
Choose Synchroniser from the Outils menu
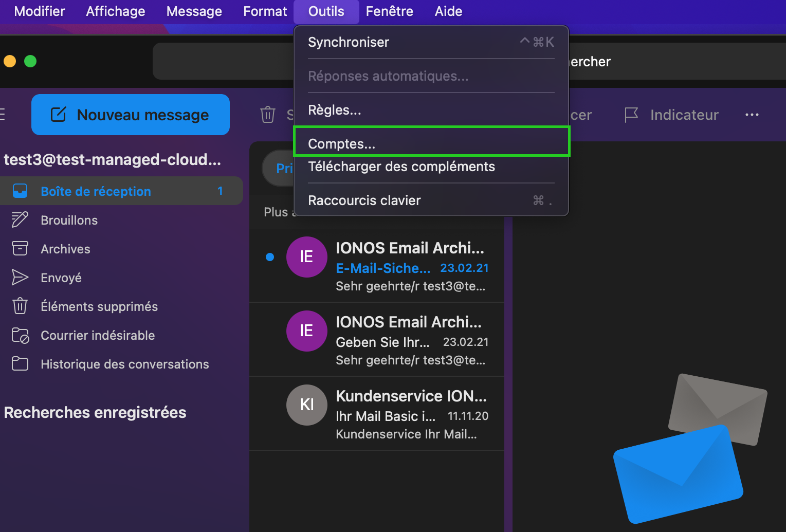431,42
